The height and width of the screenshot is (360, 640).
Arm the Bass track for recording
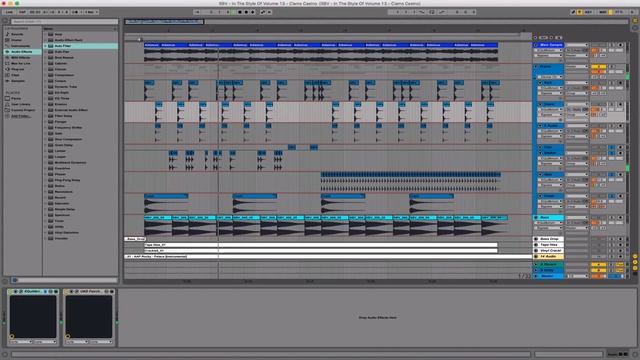621,218
